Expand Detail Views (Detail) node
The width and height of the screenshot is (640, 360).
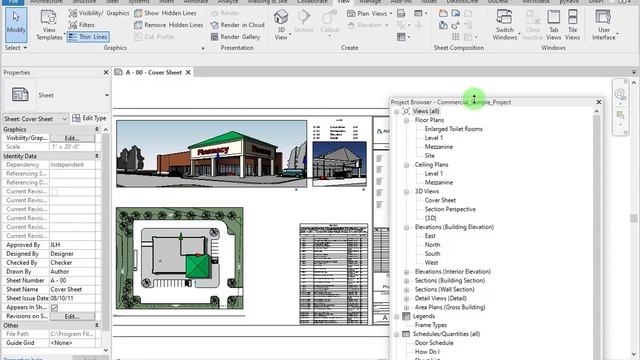pos(407,298)
